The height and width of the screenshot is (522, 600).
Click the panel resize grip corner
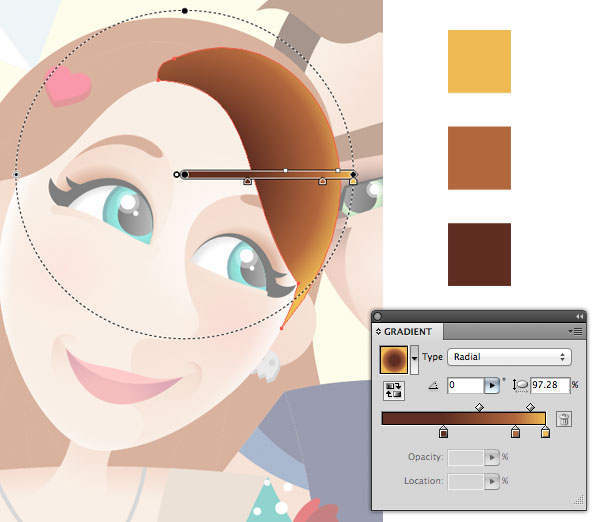coord(579,499)
